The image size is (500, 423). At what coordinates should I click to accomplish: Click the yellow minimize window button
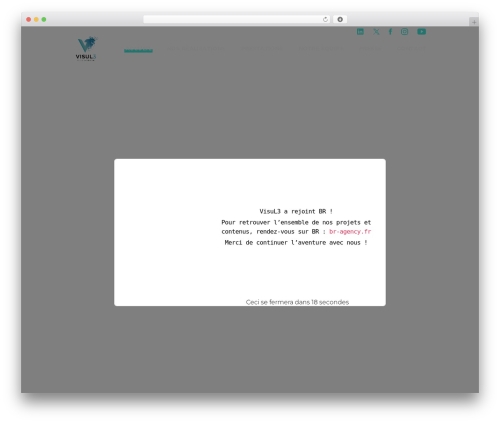tap(36, 19)
